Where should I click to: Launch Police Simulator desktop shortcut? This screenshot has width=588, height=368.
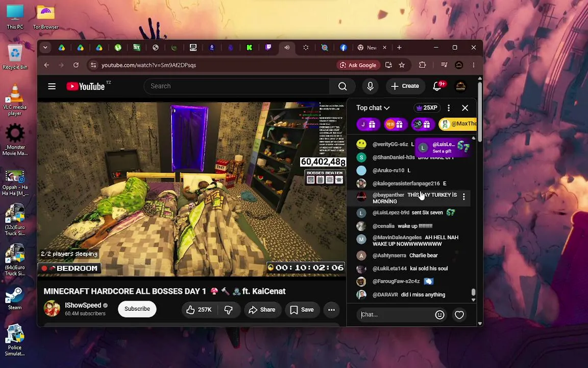tap(15, 340)
